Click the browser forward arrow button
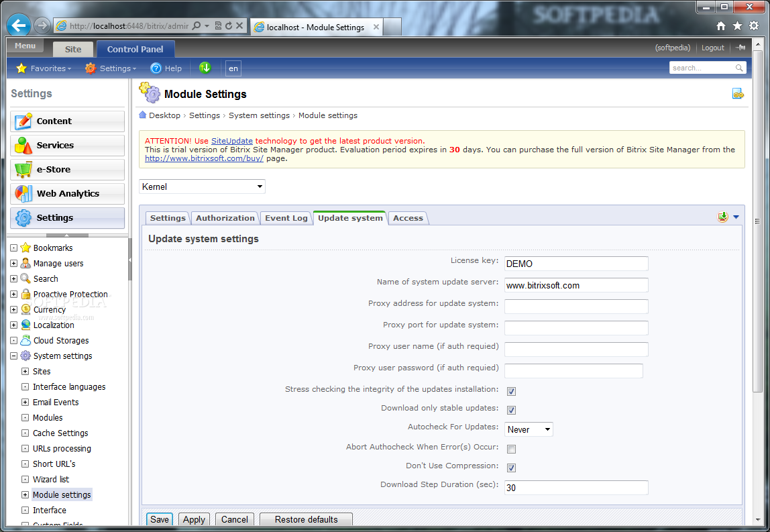 (x=43, y=25)
